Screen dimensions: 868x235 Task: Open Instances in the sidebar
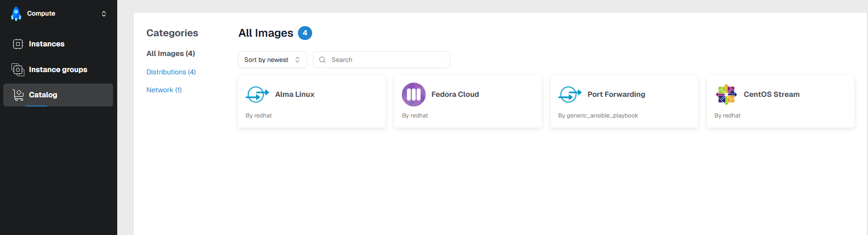46,44
